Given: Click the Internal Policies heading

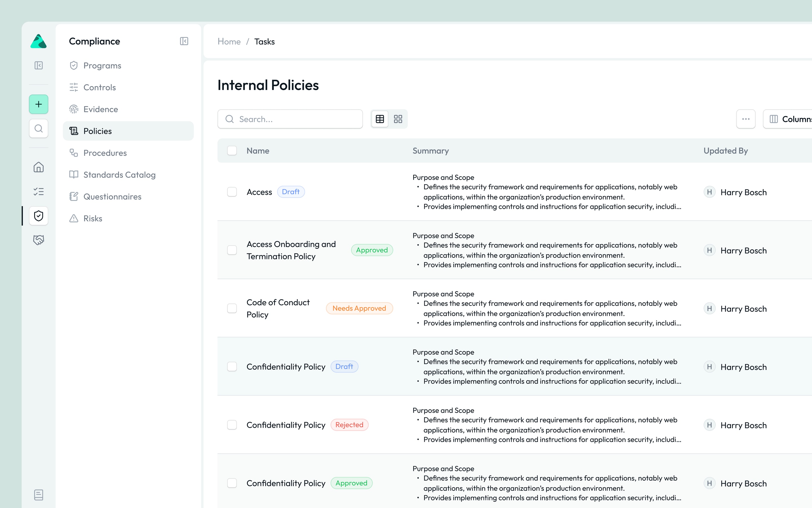Looking at the screenshot, I should pos(268,85).
